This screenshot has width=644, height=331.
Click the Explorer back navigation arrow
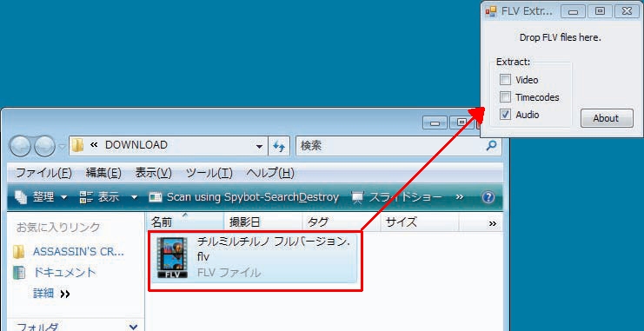click(x=20, y=146)
